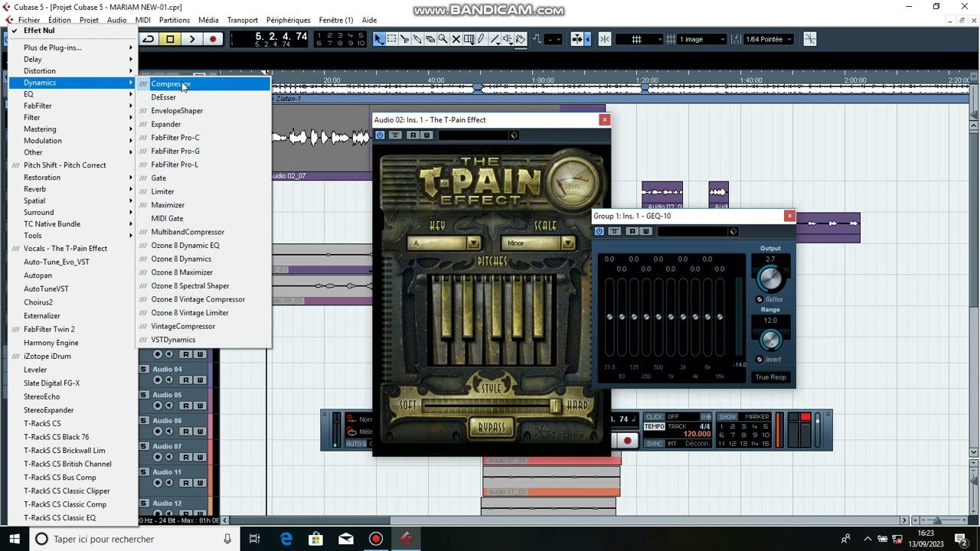980x551 pixels.
Task: Open the T-Pain KEY dropdown
Action: [x=473, y=243]
